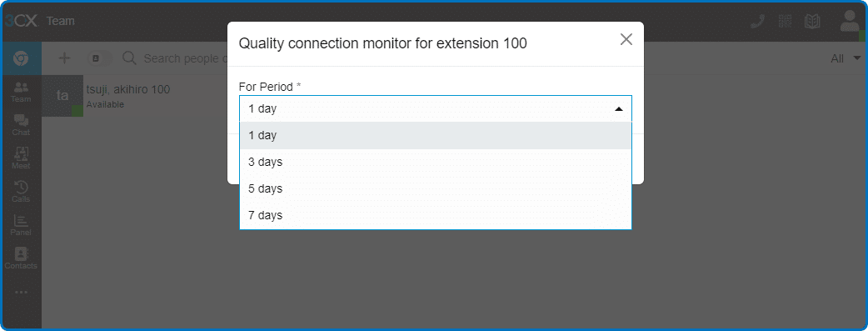
Task: Open the Team sidebar section
Action: coord(21,92)
